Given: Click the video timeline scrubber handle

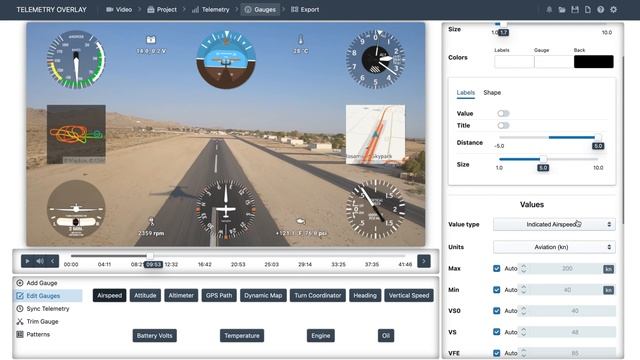Looking at the screenshot, I should click(150, 256).
